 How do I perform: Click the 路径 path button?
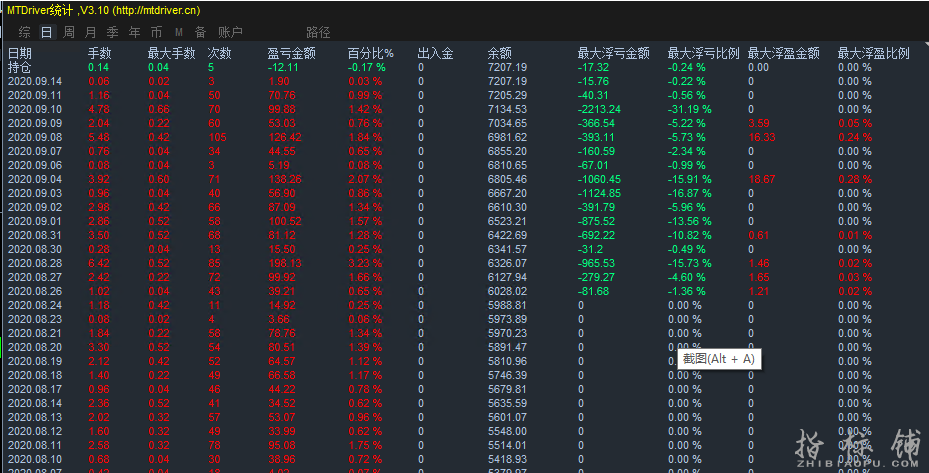(x=318, y=32)
